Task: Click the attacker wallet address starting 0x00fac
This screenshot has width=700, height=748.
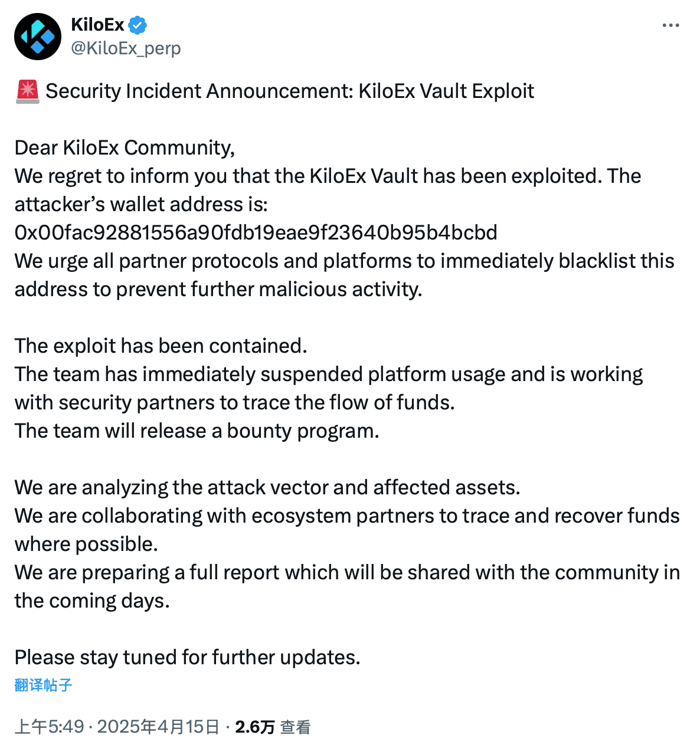Action: (x=256, y=232)
